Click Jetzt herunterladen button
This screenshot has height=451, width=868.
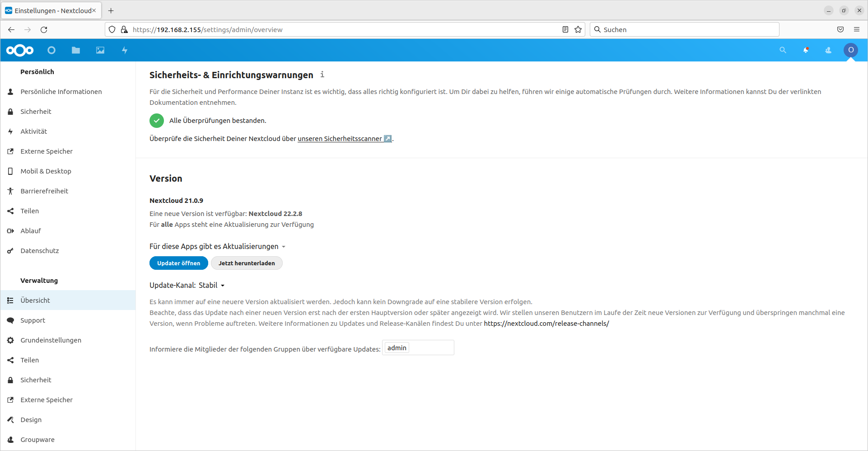247,263
